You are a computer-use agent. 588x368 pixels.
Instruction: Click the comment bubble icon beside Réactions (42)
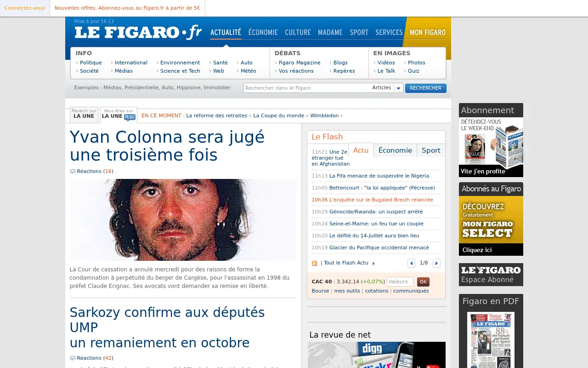(73, 358)
